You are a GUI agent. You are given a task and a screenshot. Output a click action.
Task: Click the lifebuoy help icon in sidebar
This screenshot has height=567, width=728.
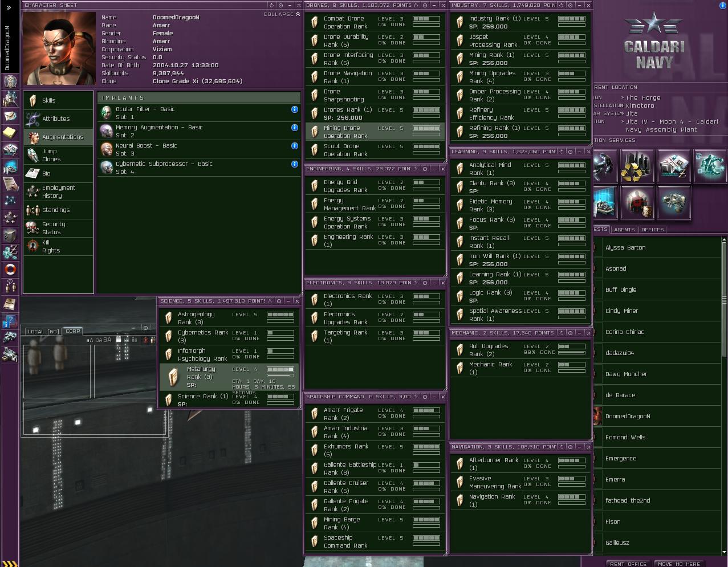point(10,269)
